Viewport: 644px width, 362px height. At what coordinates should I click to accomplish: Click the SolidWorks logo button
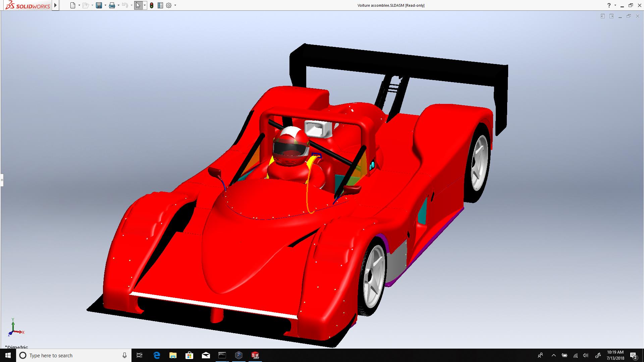tap(28, 5)
